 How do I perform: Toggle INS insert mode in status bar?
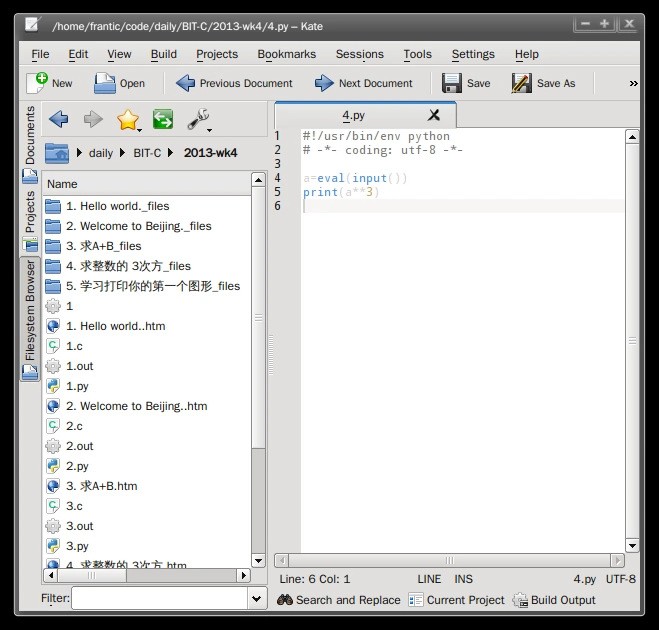[x=463, y=579]
